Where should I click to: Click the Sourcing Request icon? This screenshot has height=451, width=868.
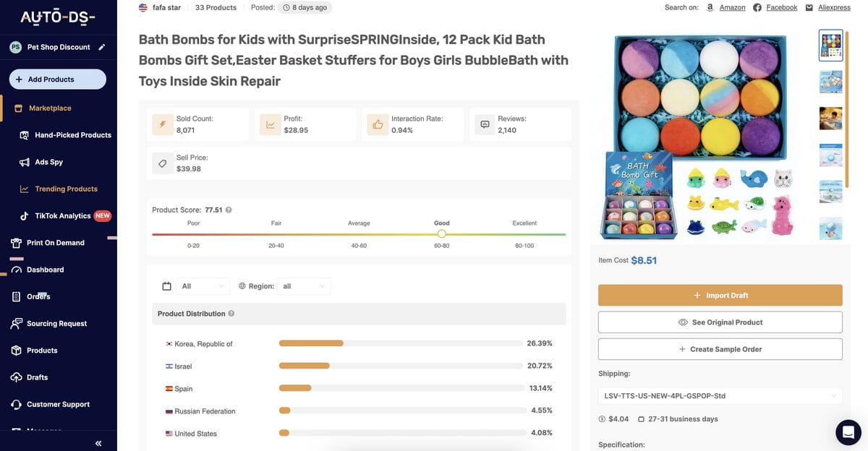pyautogui.click(x=16, y=324)
